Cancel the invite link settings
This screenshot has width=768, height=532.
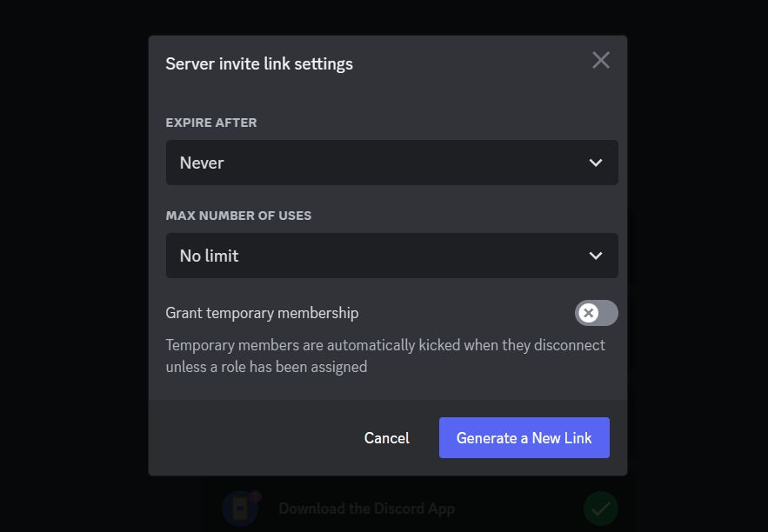[x=386, y=438]
